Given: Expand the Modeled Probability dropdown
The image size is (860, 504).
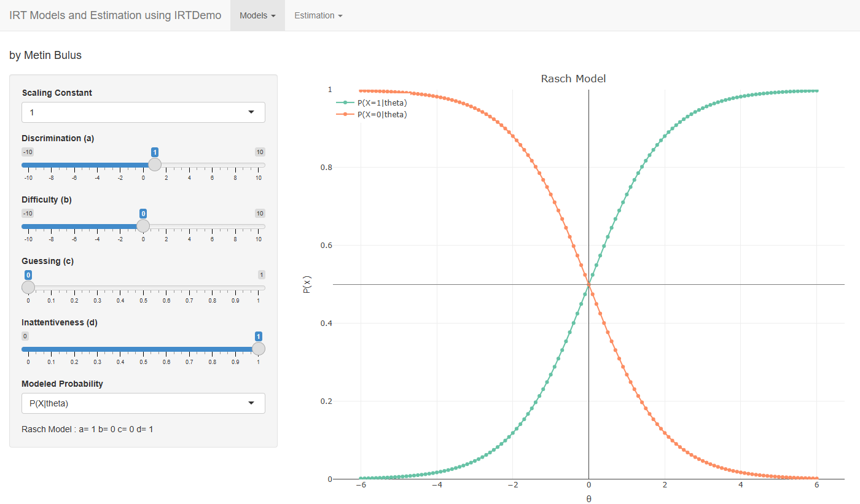Looking at the screenshot, I should [143, 403].
